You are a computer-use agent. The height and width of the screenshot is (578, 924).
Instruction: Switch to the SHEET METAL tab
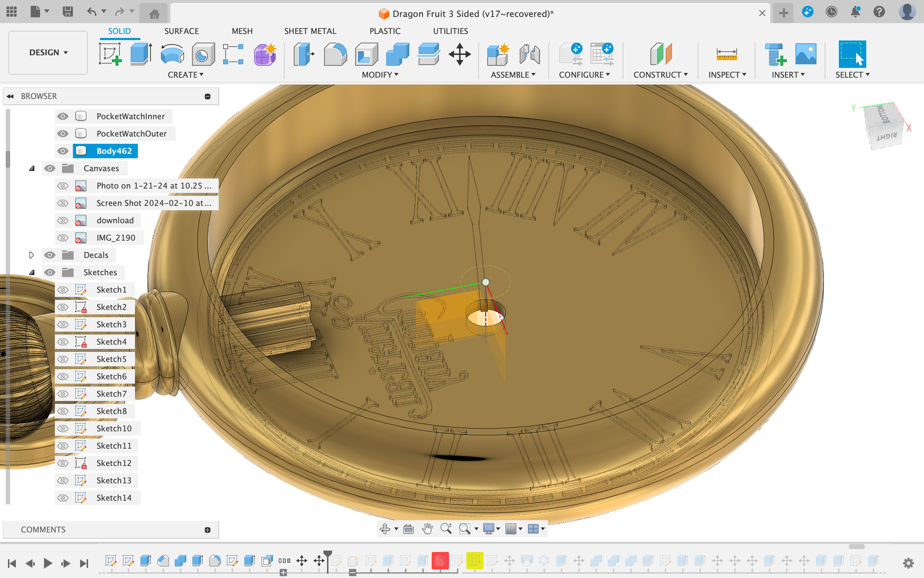click(x=310, y=31)
